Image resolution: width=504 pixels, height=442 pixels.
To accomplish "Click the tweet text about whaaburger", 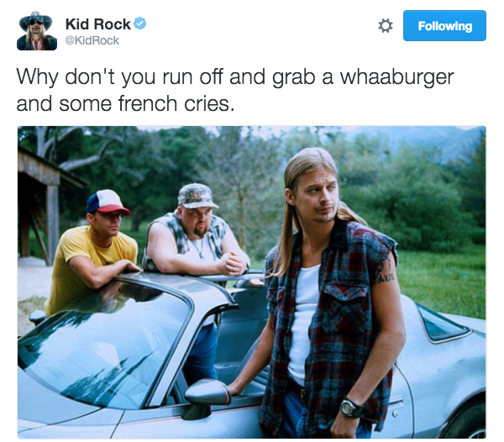I will 235,90.
